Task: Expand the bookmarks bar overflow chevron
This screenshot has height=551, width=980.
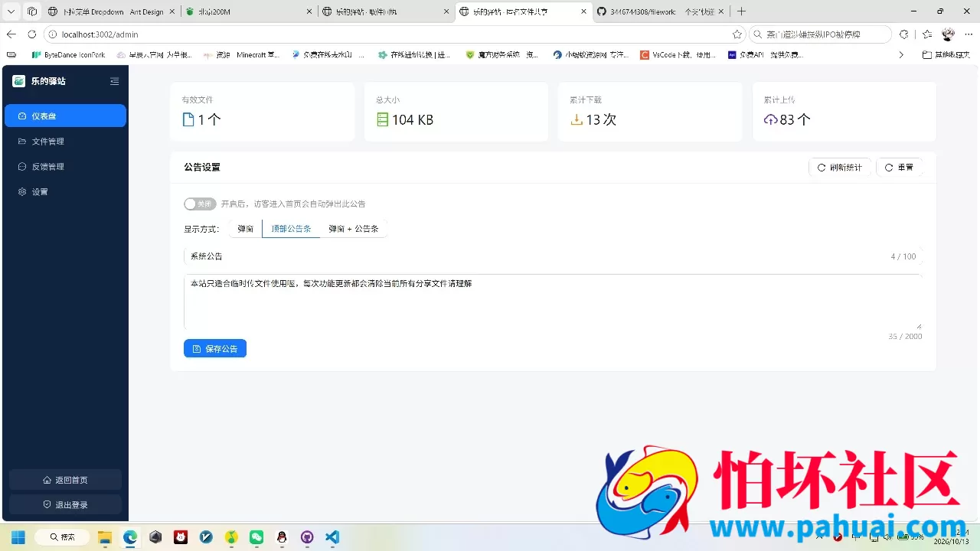Action: [901, 55]
